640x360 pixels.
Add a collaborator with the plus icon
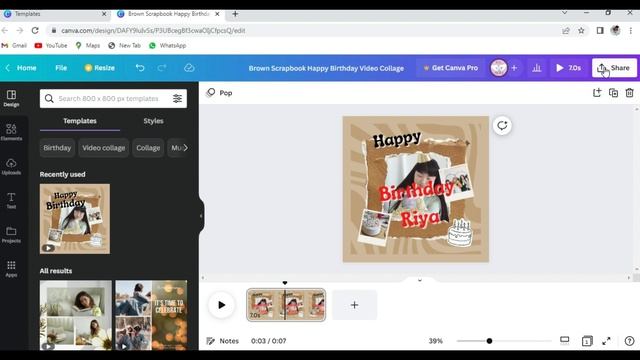tap(514, 68)
